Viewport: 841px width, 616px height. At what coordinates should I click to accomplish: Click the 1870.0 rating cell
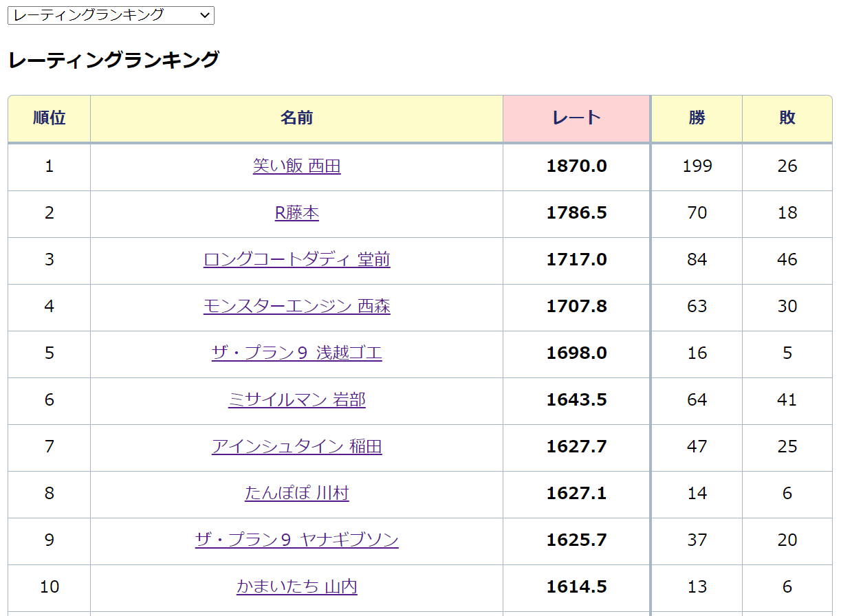click(x=576, y=166)
